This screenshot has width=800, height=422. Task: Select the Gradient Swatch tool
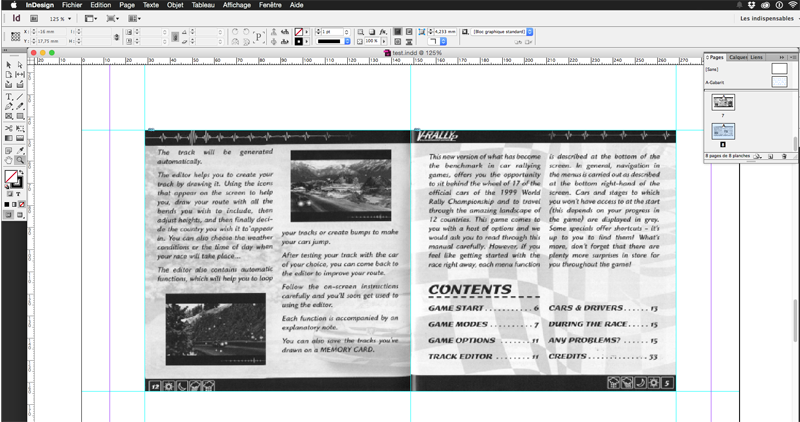click(x=9, y=138)
